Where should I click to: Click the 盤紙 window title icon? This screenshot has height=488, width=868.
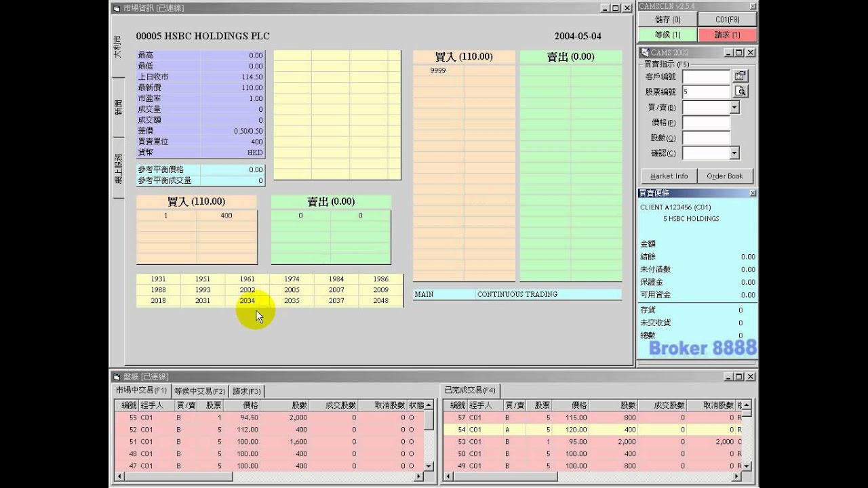pos(117,376)
